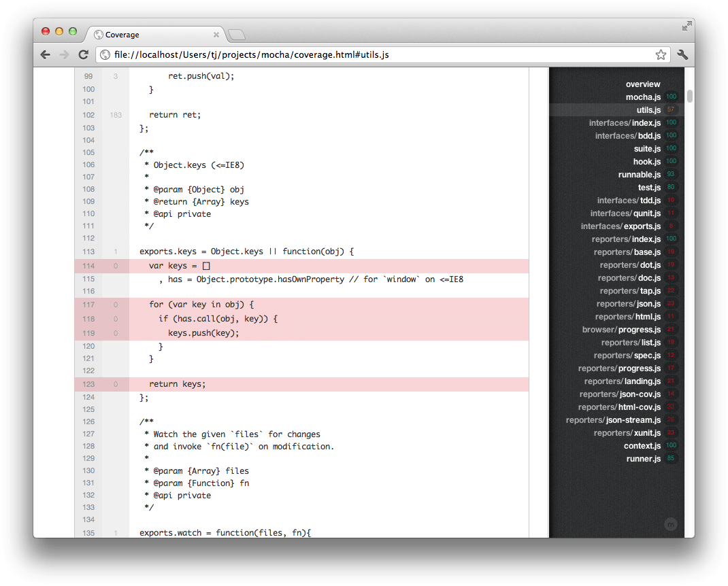This screenshot has height=586, width=728.
Task: Close the Coverage tab
Action: (216, 35)
